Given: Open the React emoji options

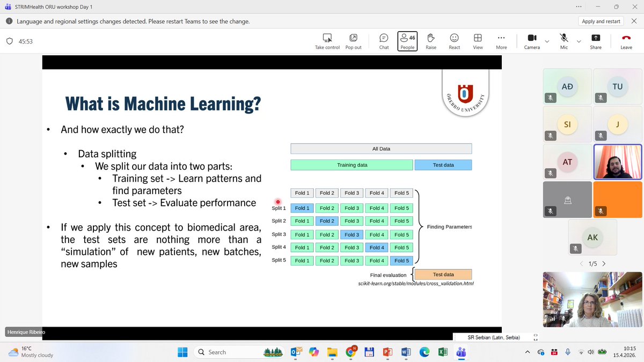Looking at the screenshot, I should click(455, 42).
